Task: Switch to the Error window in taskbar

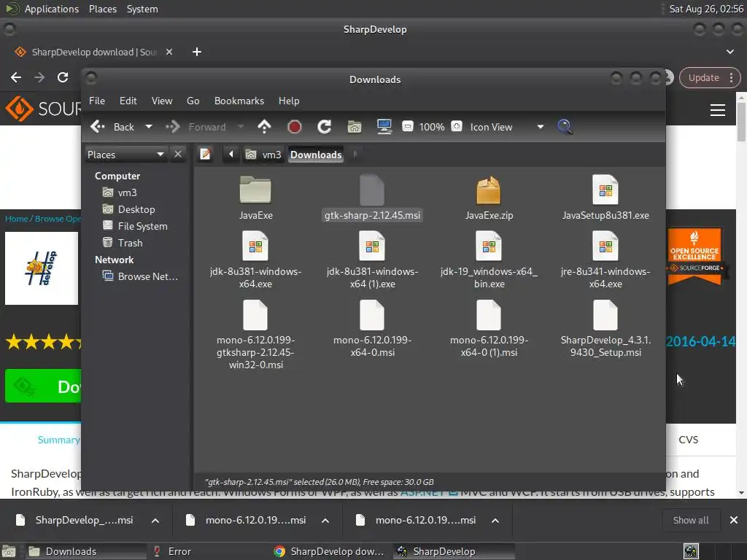Action: pos(179,551)
